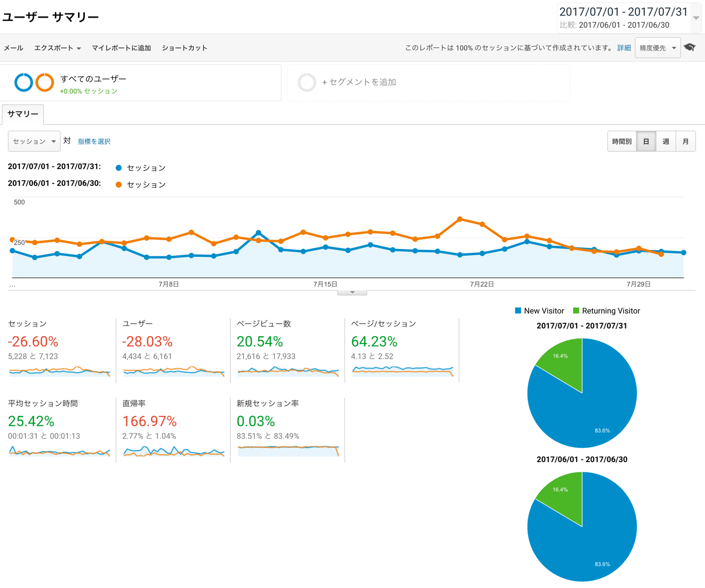Collapse chart using handle below timeline

(352, 293)
